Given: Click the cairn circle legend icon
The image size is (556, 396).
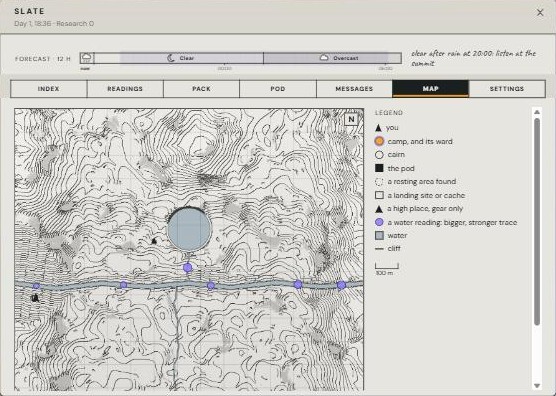Looking at the screenshot, I should tap(379, 155).
